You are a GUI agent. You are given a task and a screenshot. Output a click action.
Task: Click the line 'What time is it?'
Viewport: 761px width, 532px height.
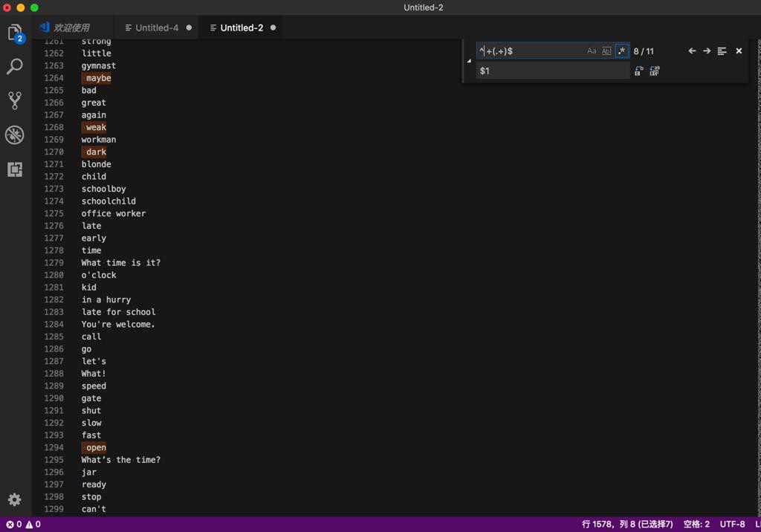(x=121, y=262)
